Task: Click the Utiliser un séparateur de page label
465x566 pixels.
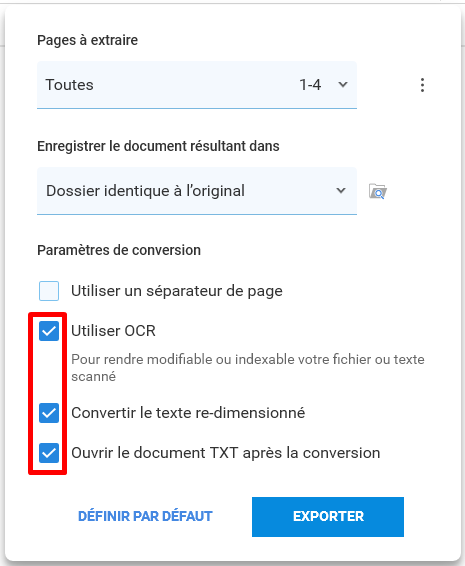Action: (x=177, y=291)
